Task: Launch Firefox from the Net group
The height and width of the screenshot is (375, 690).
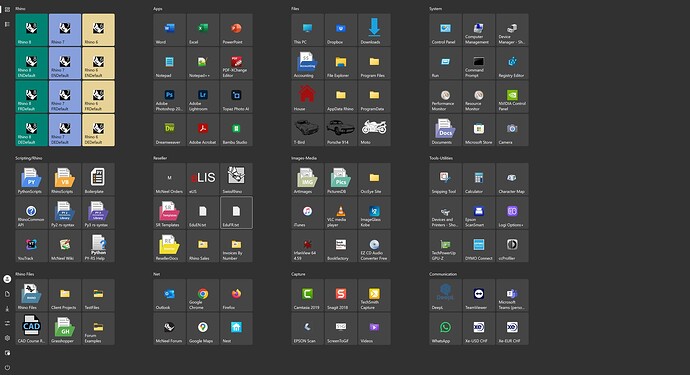Action: (236, 295)
